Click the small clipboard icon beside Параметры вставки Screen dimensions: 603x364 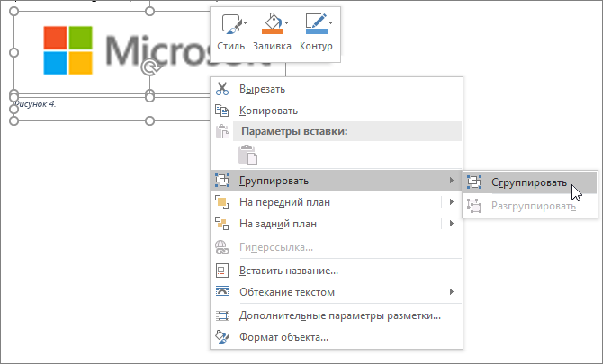coord(222,131)
